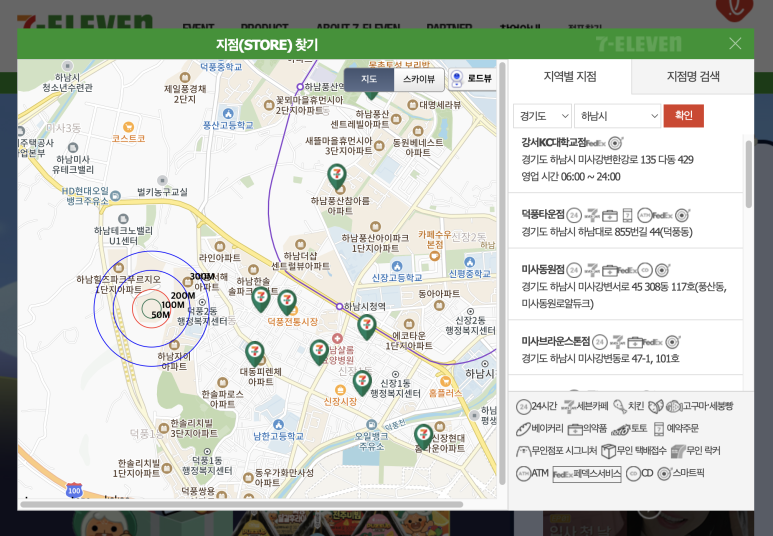This screenshot has height=536, width=773.
Task: Close the store finder popup
Action: (735, 43)
